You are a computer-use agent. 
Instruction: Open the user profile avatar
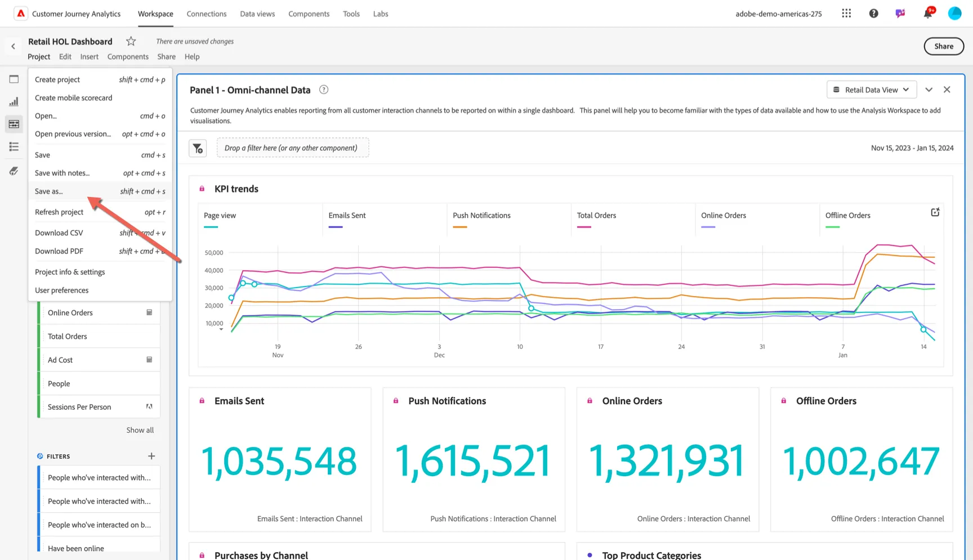point(954,14)
